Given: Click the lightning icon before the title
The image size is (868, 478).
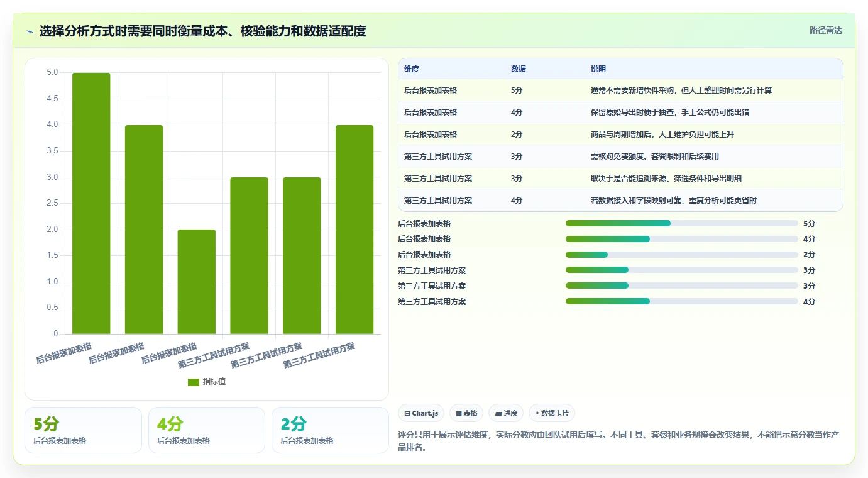Looking at the screenshot, I should (x=30, y=31).
